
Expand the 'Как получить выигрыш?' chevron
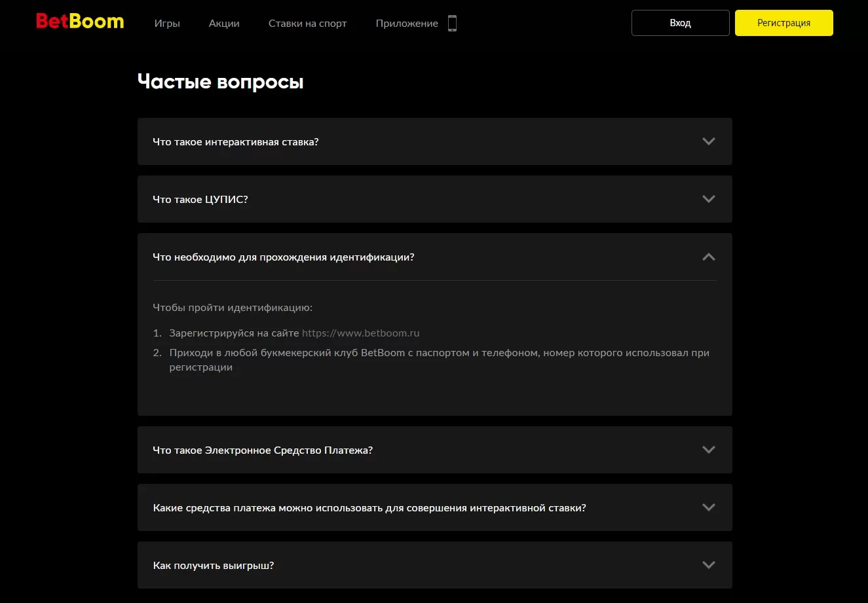708,565
